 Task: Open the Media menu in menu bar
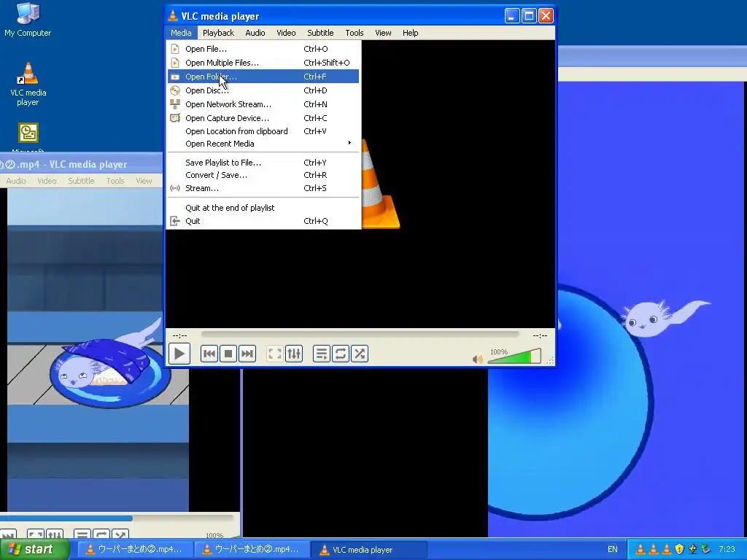[181, 33]
